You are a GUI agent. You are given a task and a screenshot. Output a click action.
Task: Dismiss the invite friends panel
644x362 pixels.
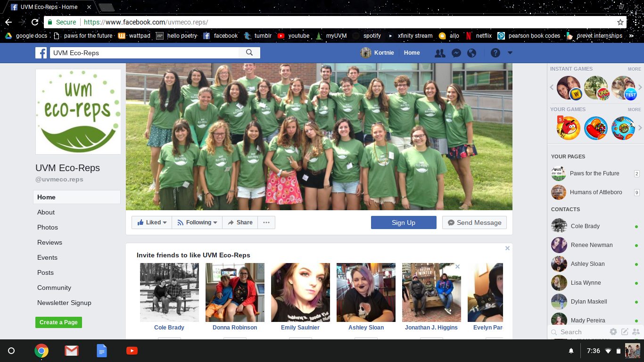click(x=507, y=248)
